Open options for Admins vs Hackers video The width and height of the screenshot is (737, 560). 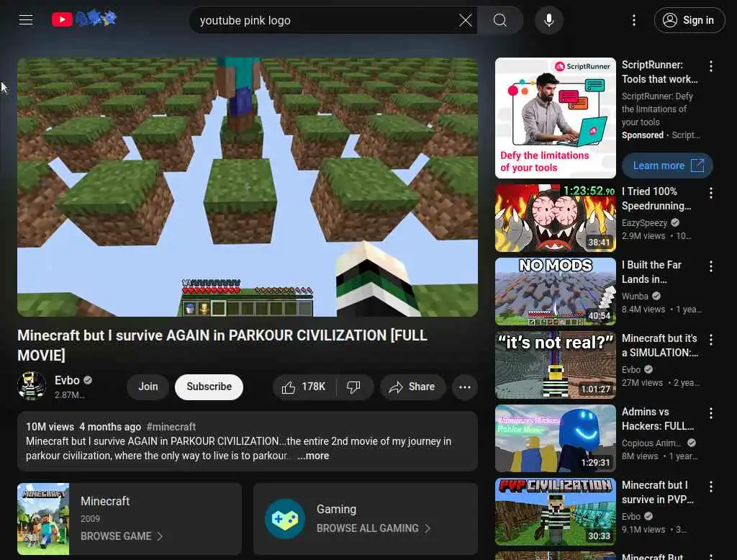click(710, 413)
